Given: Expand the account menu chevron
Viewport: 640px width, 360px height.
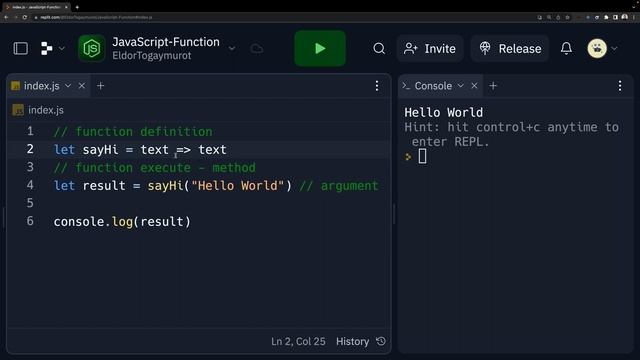Looking at the screenshot, I should point(614,49).
